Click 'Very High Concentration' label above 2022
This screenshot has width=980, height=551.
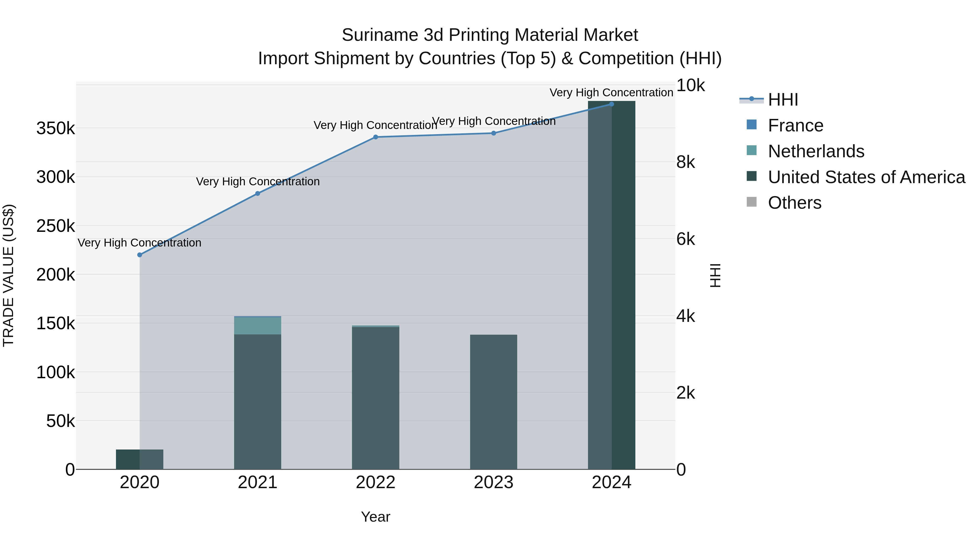[x=375, y=125]
